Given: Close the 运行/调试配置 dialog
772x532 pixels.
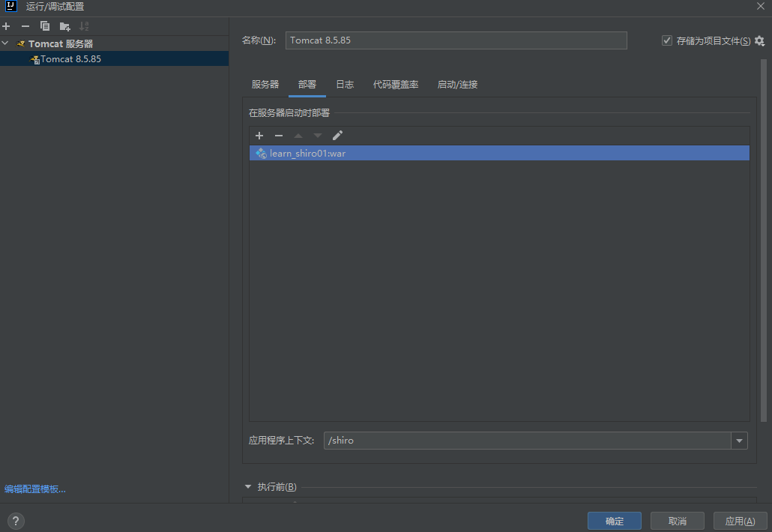Looking at the screenshot, I should 761,7.
